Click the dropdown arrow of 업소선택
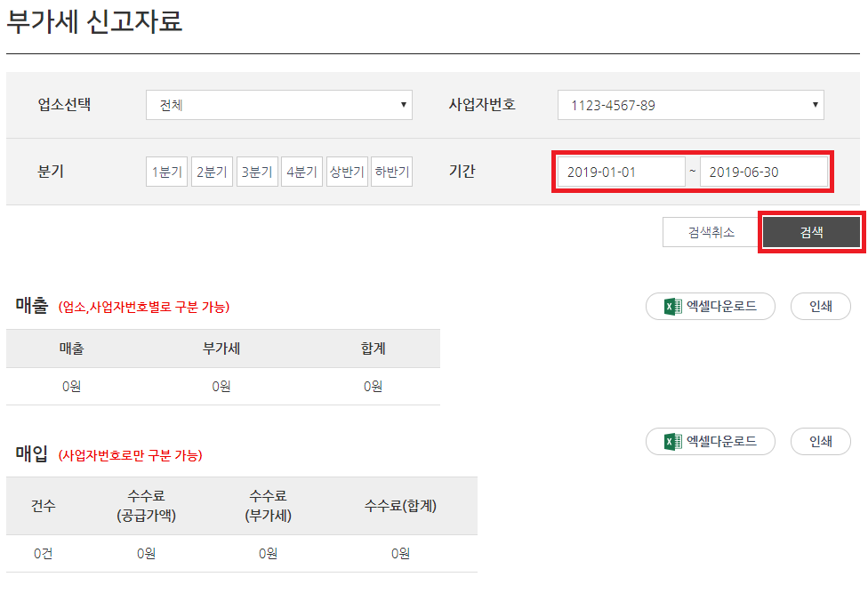Screen dimensions: 868x593 click(x=404, y=105)
